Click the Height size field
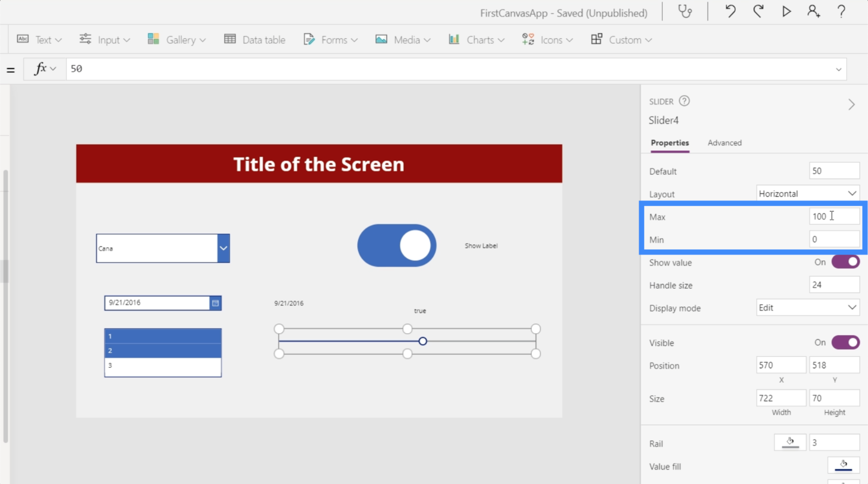 click(834, 398)
